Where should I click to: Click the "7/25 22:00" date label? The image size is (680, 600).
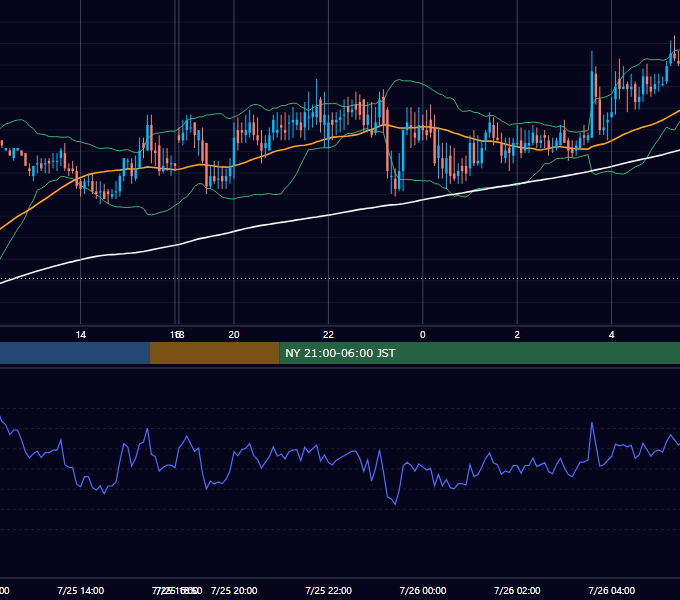tap(328, 590)
